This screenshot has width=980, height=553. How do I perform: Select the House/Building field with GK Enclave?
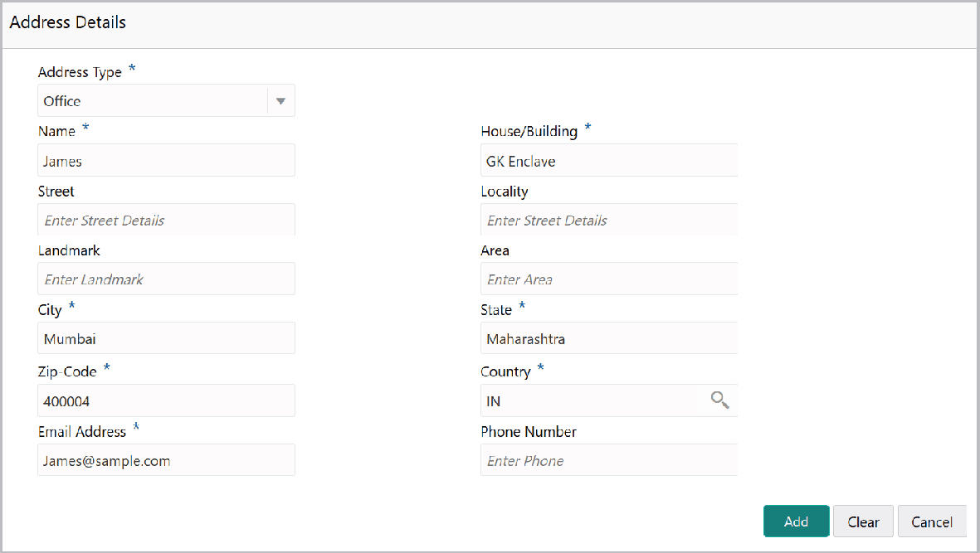click(609, 160)
